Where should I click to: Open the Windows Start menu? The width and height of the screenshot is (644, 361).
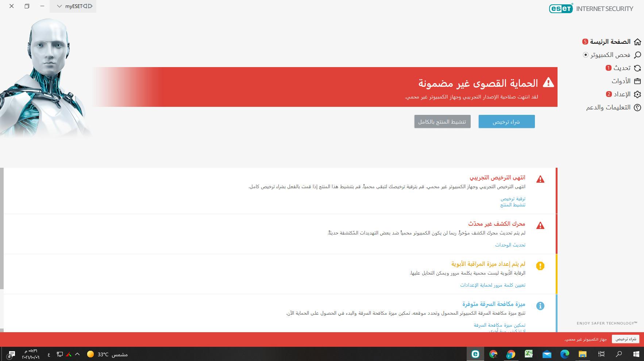pyautogui.click(x=636, y=354)
